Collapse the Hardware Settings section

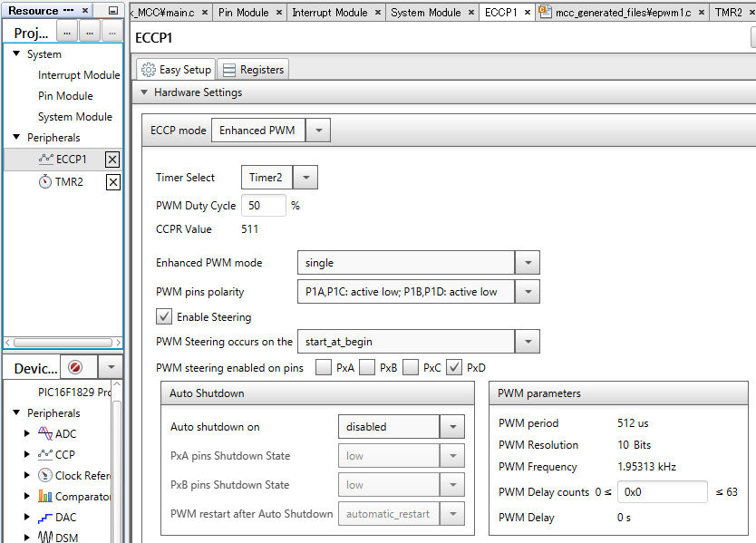click(144, 92)
